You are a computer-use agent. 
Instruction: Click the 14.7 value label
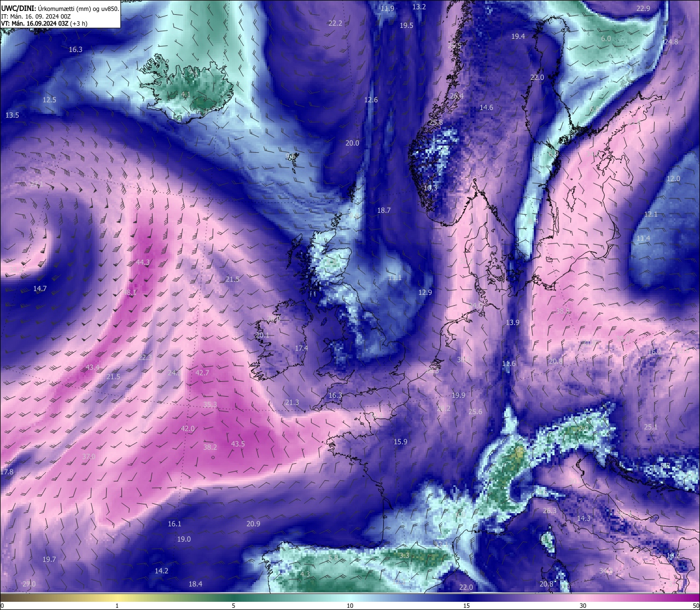40,288
